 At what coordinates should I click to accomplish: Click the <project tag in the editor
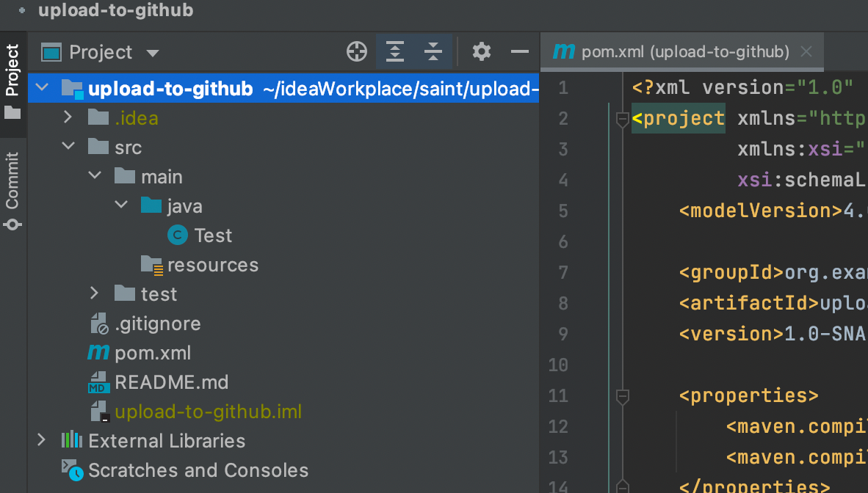point(678,118)
